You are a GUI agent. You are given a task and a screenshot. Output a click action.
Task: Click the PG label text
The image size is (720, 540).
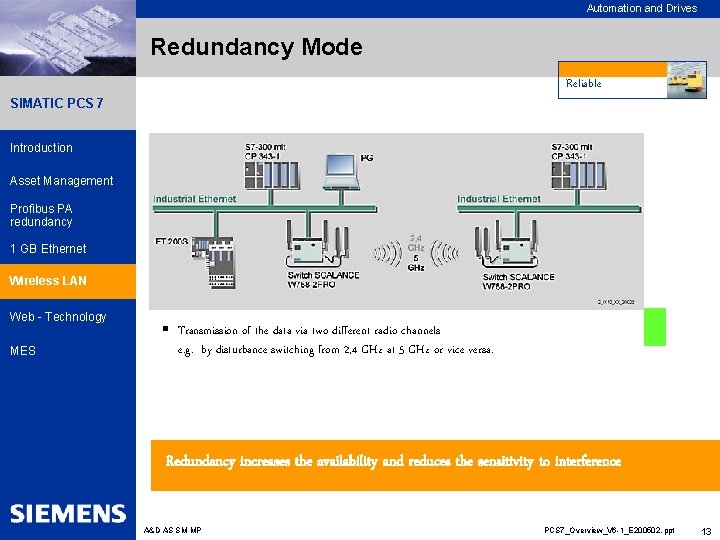(x=367, y=158)
